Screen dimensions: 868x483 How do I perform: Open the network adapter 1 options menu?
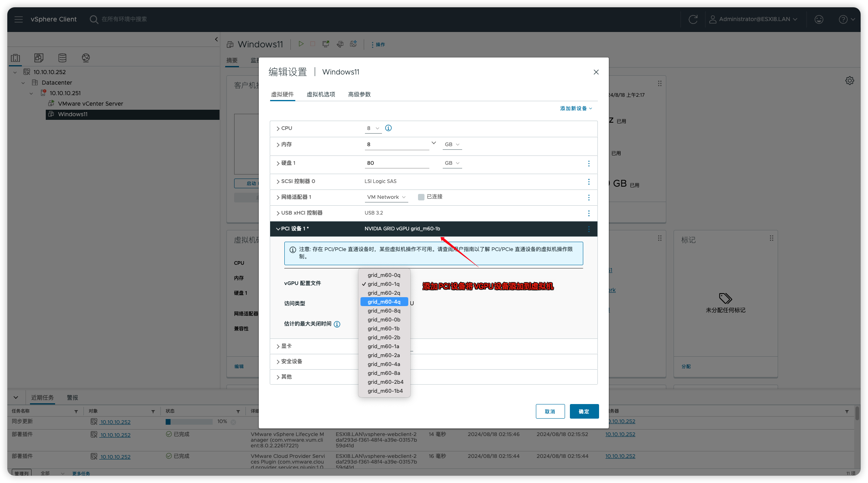click(589, 197)
